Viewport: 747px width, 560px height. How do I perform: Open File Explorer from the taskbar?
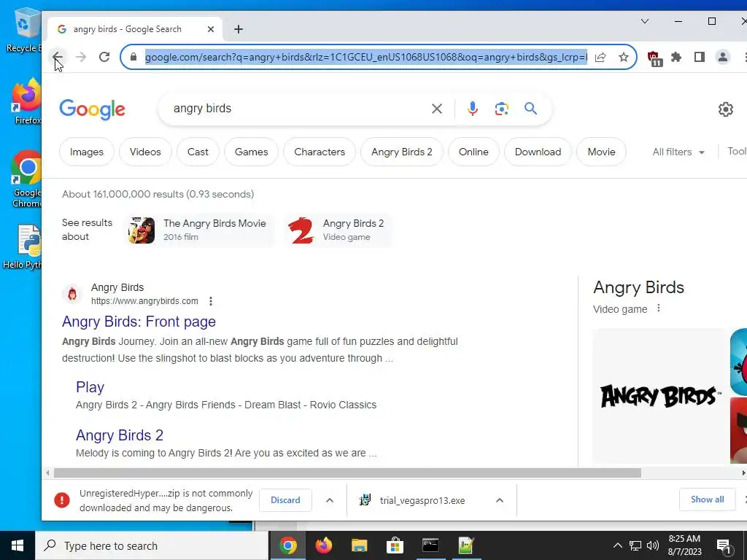tap(359, 545)
